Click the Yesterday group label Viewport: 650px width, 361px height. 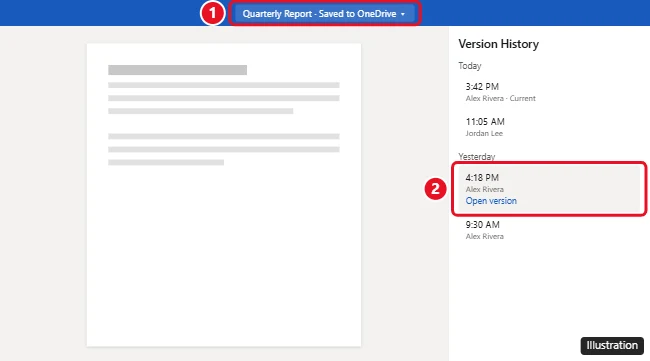coord(477,157)
